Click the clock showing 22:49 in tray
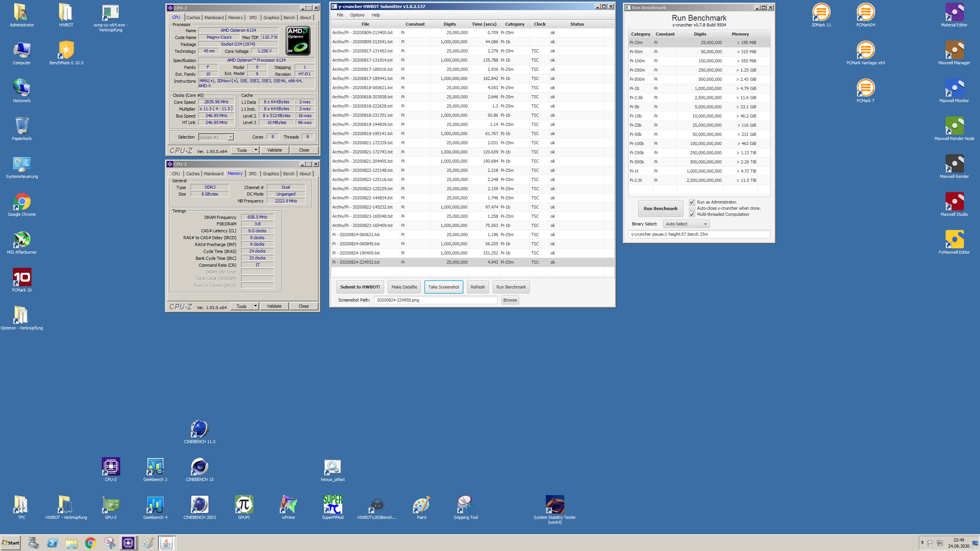Screen dimensions: 980x551 [x=959, y=540]
